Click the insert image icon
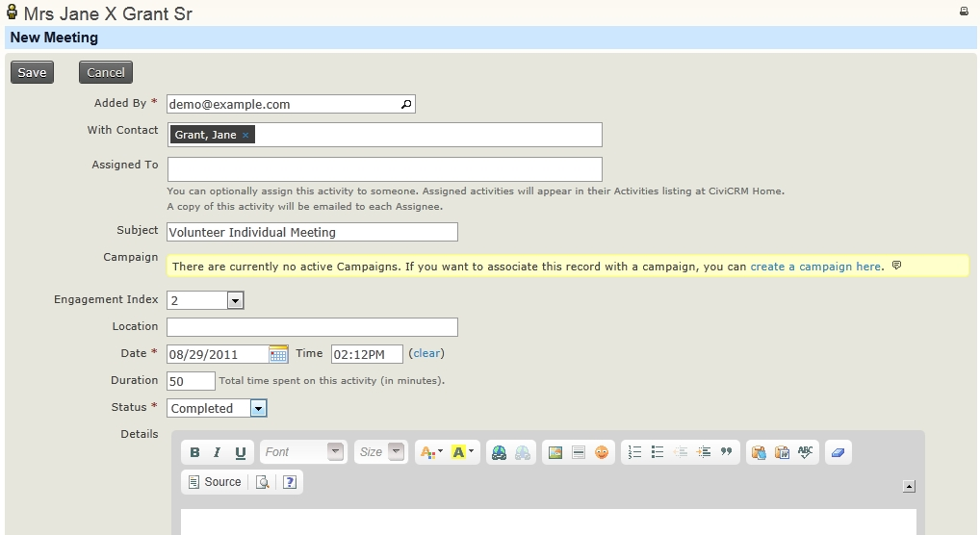 click(555, 452)
